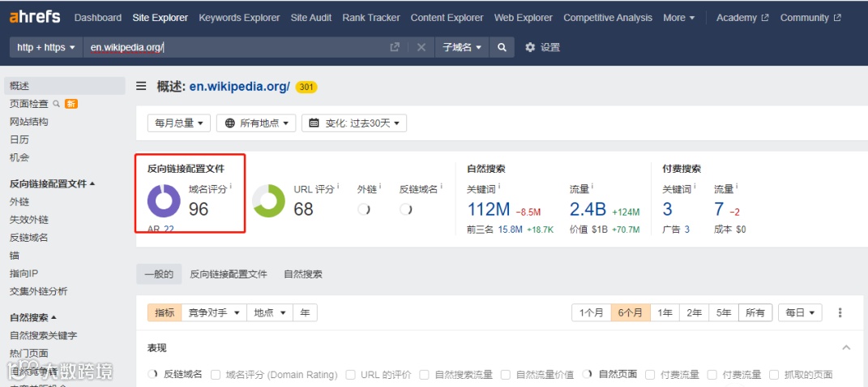Open Web Explorer
Screen dimensions: 868x387
click(523, 18)
